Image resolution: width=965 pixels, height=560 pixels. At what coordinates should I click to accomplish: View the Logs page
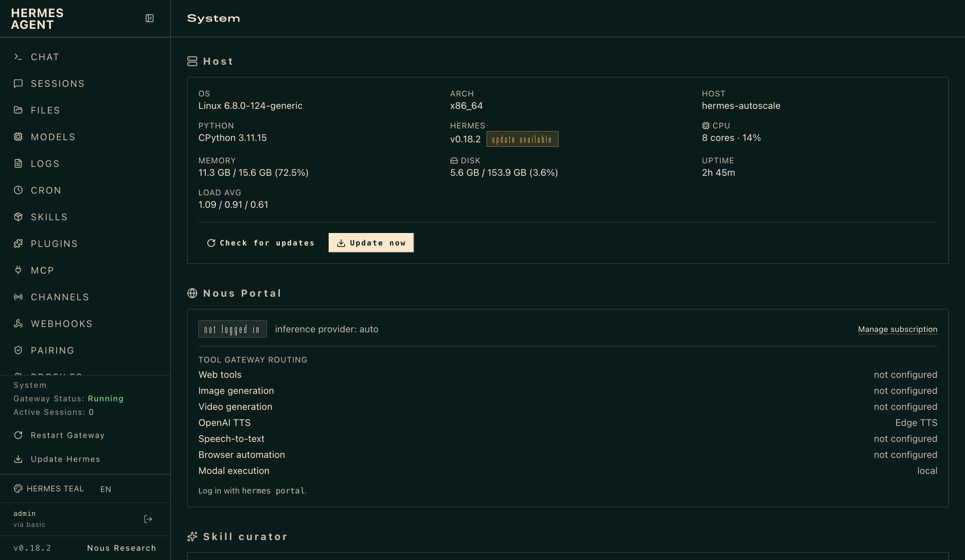coord(85,164)
